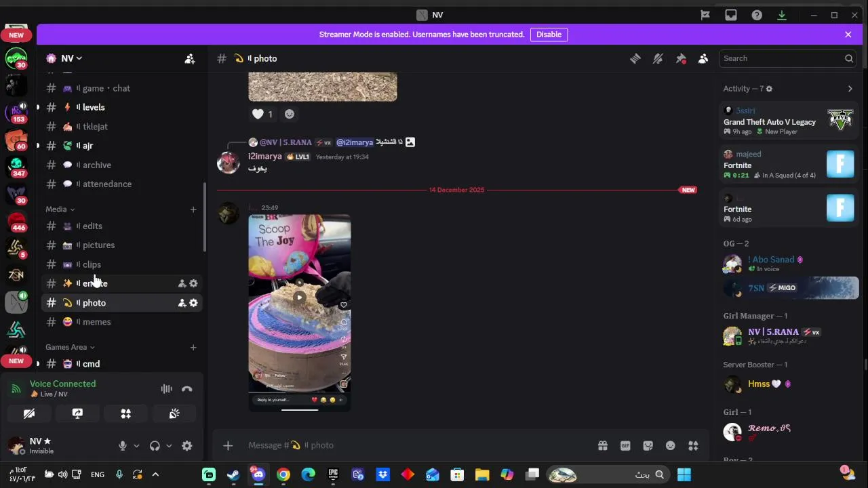The width and height of the screenshot is (868, 488).
Task: Open the Inbox icon in title bar
Action: (x=731, y=15)
